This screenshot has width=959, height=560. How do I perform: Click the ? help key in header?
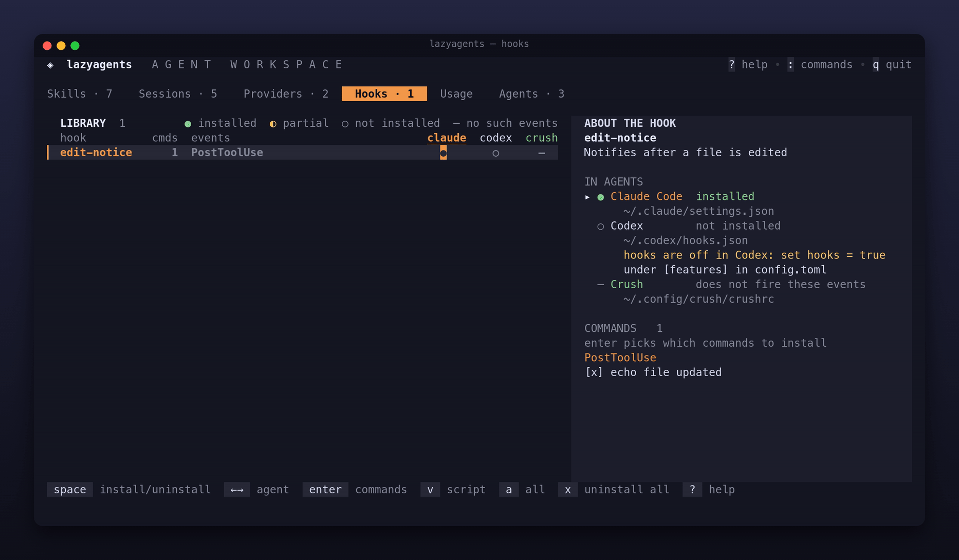click(748, 65)
